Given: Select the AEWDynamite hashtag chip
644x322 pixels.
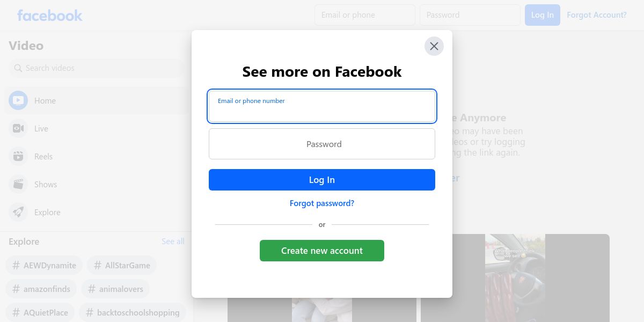Looking at the screenshot, I should (44, 265).
